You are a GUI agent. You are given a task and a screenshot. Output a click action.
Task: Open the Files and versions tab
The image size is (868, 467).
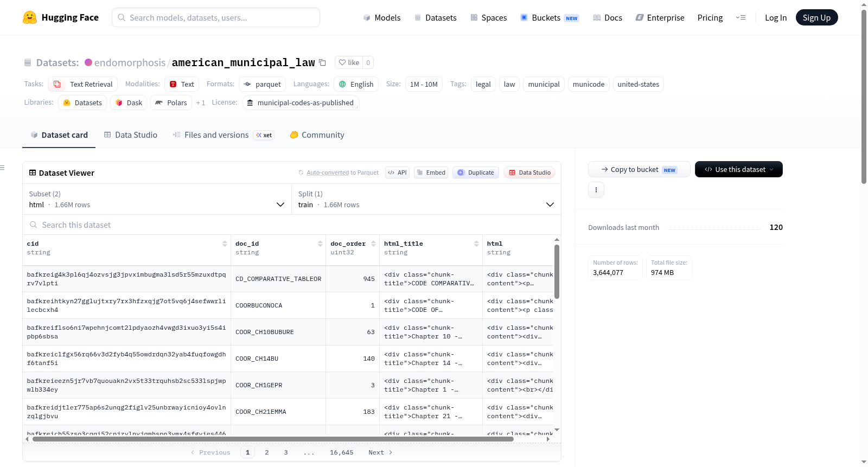pyautogui.click(x=224, y=135)
